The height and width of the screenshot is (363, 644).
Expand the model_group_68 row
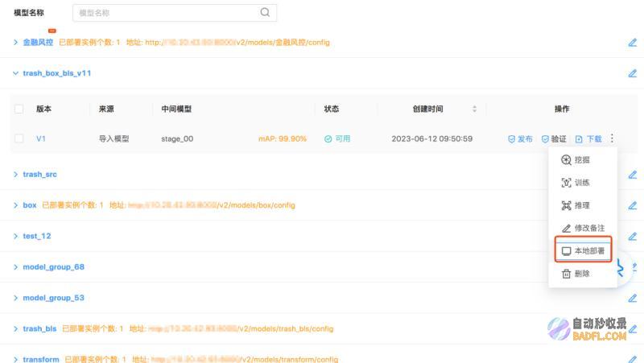(15, 267)
